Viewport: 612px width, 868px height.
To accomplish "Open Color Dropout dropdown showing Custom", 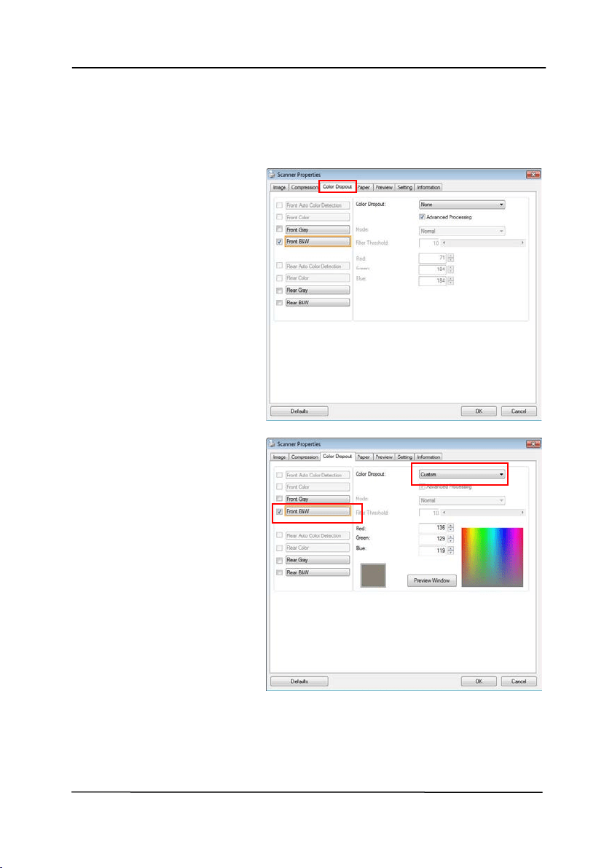I will [x=462, y=474].
